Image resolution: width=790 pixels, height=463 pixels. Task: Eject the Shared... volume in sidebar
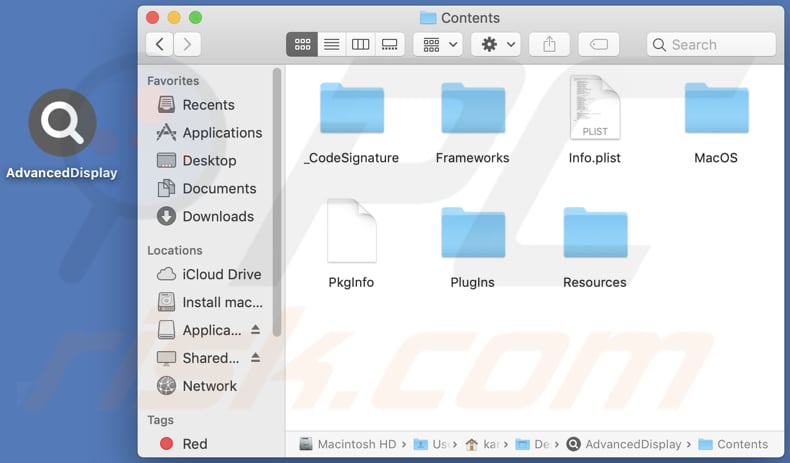click(255, 358)
